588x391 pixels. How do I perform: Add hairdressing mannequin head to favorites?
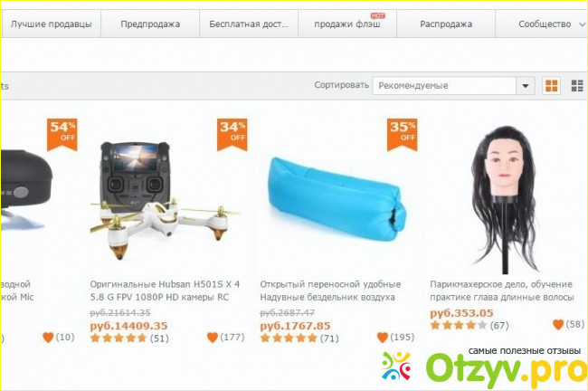[558, 324]
